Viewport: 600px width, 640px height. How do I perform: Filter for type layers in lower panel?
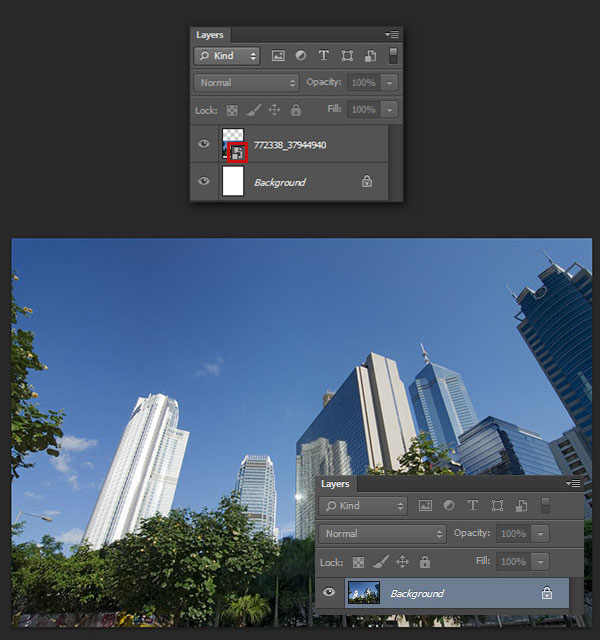point(473,505)
